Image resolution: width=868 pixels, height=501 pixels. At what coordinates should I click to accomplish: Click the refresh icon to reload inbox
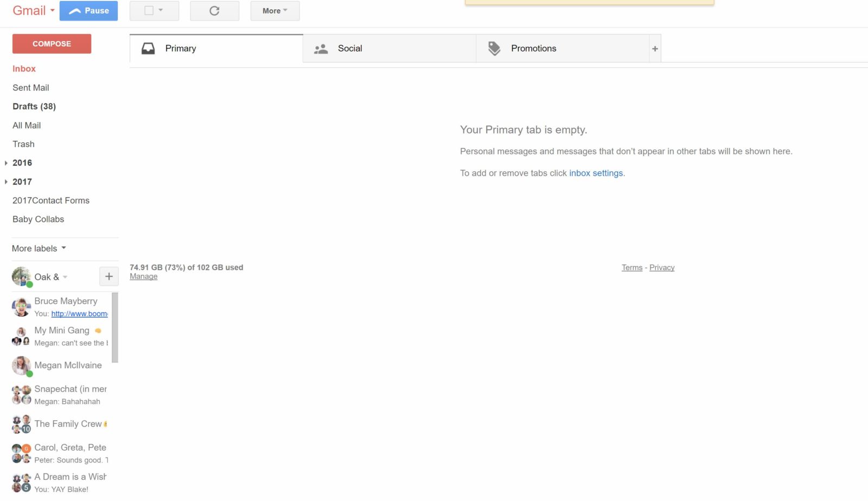coord(214,10)
